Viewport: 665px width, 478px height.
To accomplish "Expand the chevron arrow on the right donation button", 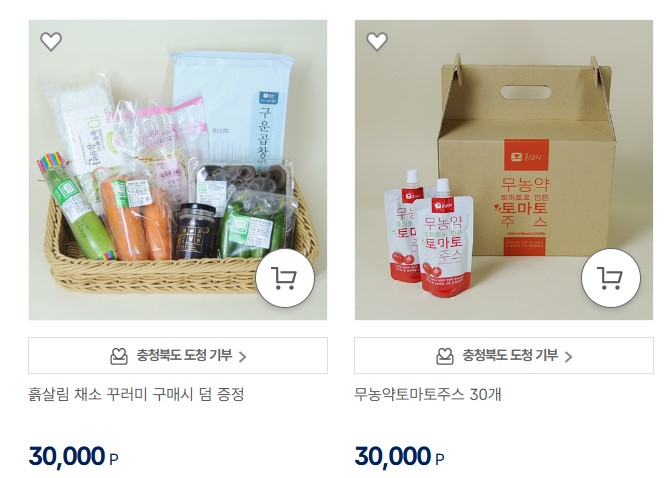I will click(x=569, y=357).
